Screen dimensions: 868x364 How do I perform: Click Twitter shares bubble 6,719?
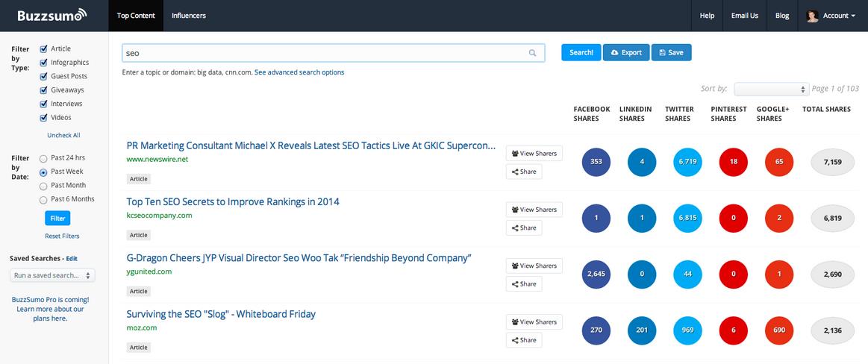click(687, 162)
